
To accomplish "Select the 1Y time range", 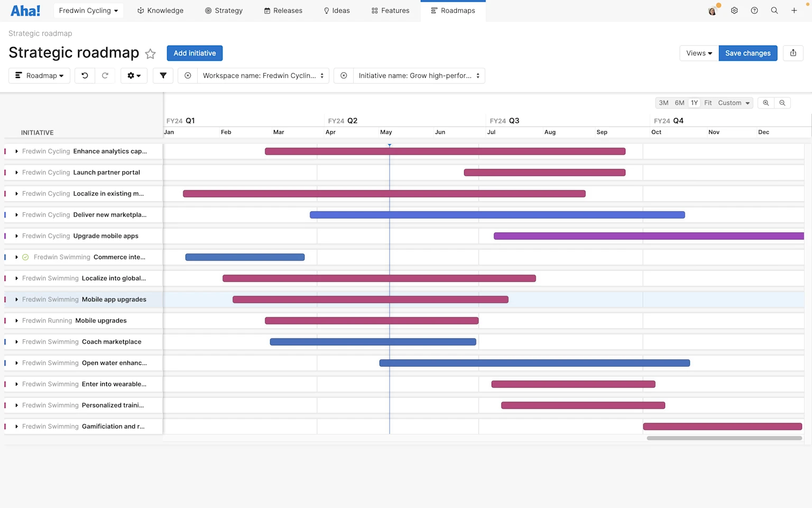I will tap(694, 103).
